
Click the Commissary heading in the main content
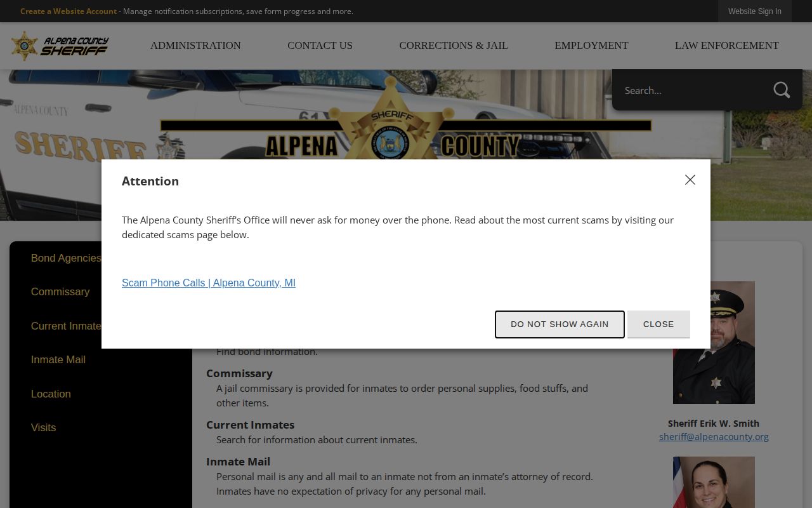(239, 373)
